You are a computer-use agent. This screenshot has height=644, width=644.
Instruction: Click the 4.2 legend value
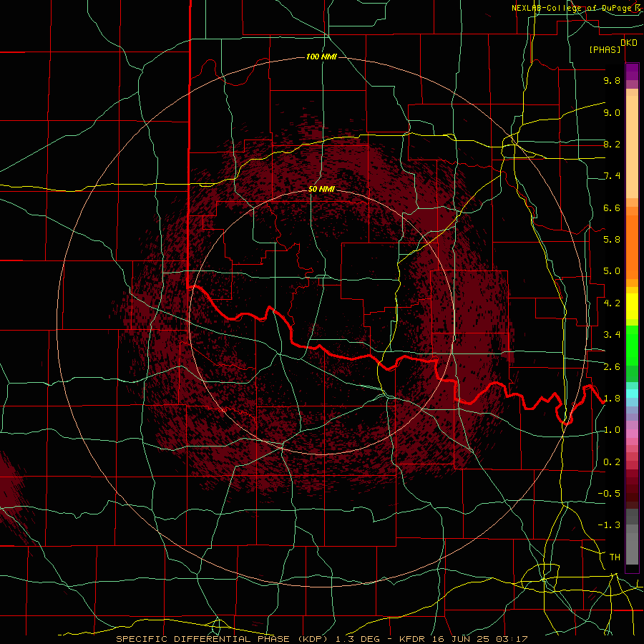pos(612,303)
